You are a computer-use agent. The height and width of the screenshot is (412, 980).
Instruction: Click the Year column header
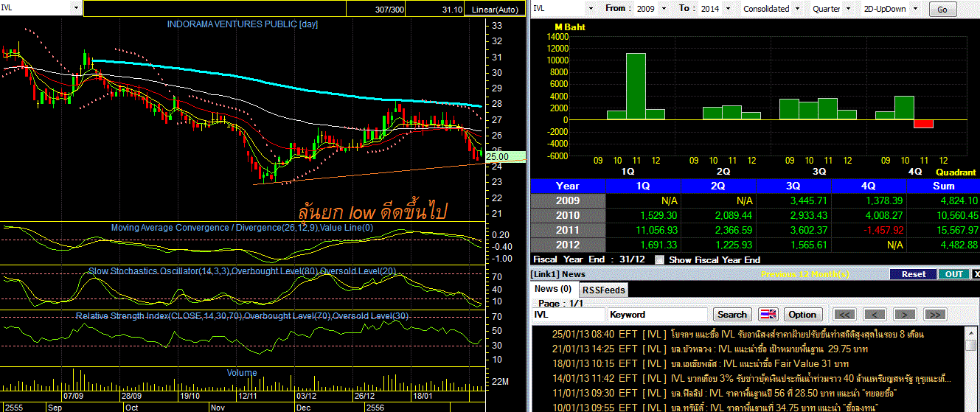pos(568,186)
